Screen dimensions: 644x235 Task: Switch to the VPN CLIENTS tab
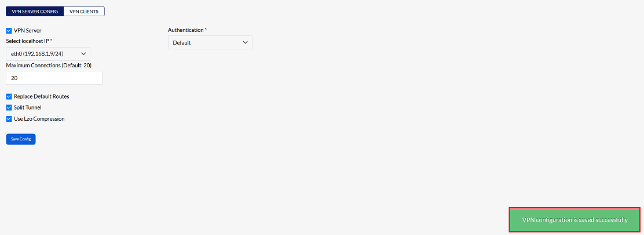(84, 12)
